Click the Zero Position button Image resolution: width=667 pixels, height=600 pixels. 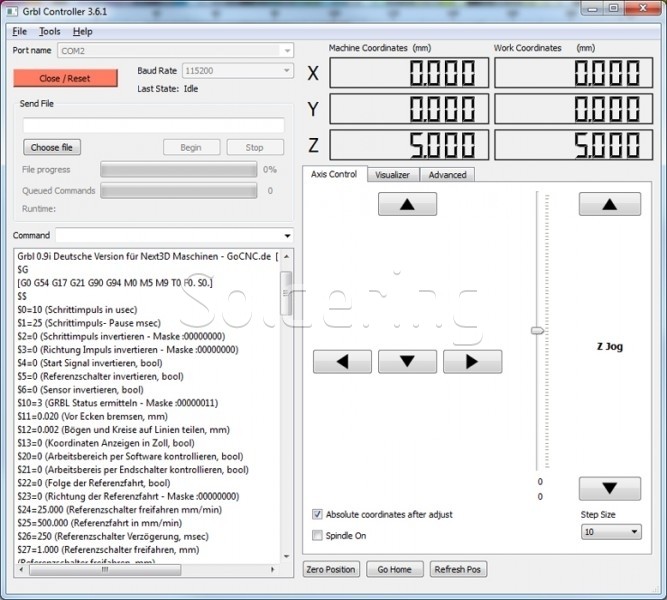pos(330,569)
